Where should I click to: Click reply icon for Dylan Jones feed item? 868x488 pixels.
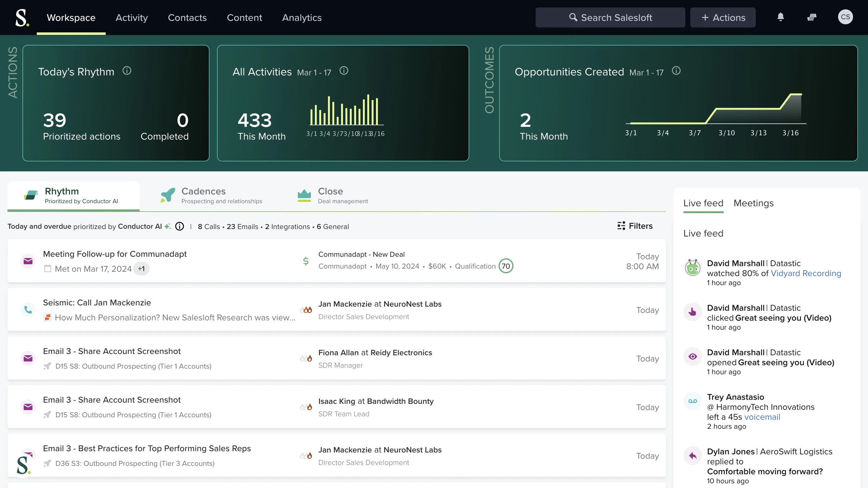[x=692, y=456]
